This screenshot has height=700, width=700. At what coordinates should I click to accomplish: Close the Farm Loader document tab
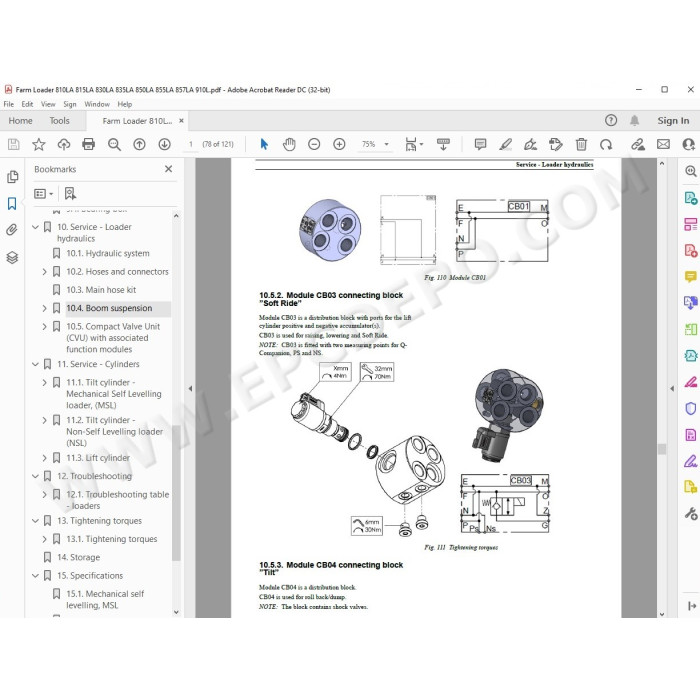point(181,121)
